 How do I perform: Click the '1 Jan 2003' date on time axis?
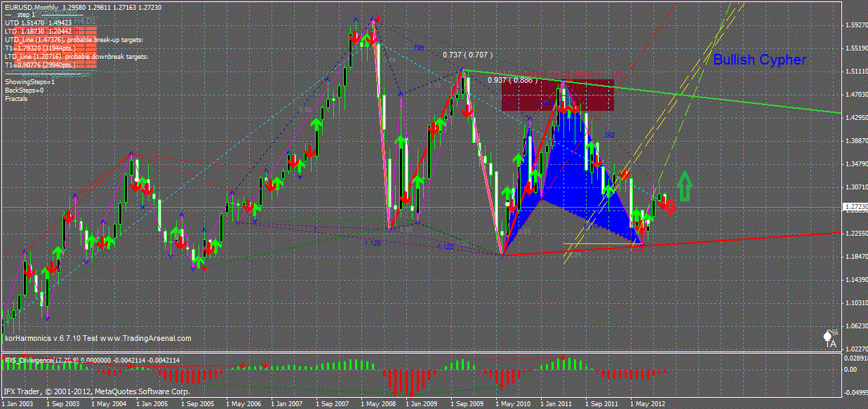[x=18, y=404]
